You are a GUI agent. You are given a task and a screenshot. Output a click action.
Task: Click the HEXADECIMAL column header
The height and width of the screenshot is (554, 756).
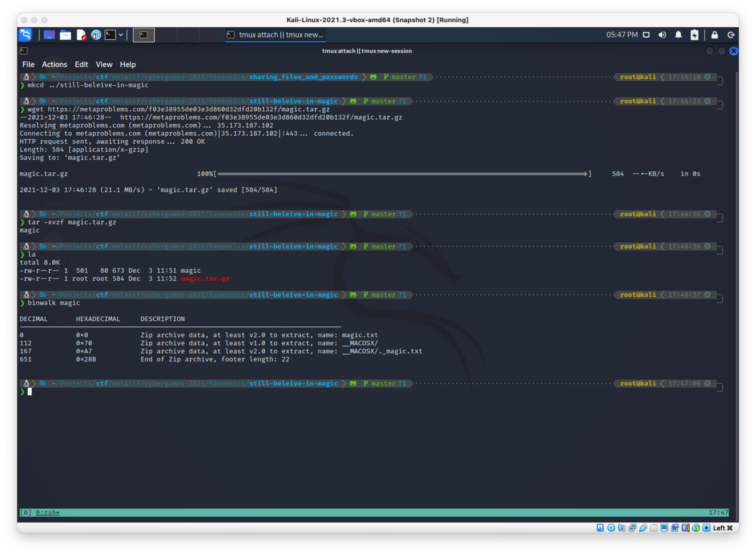tap(98, 319)
